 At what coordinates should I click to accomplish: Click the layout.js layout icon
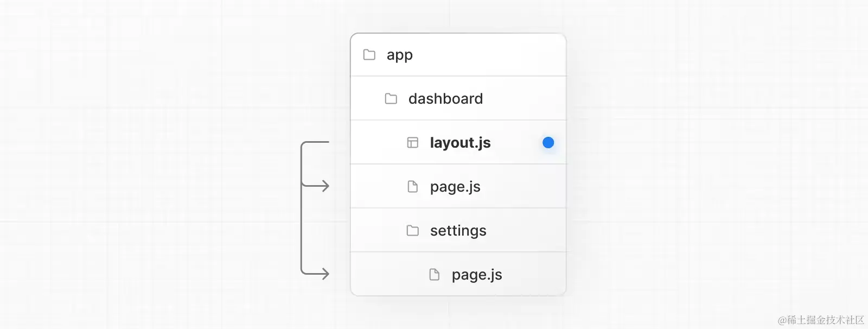[x=413, y=143]
